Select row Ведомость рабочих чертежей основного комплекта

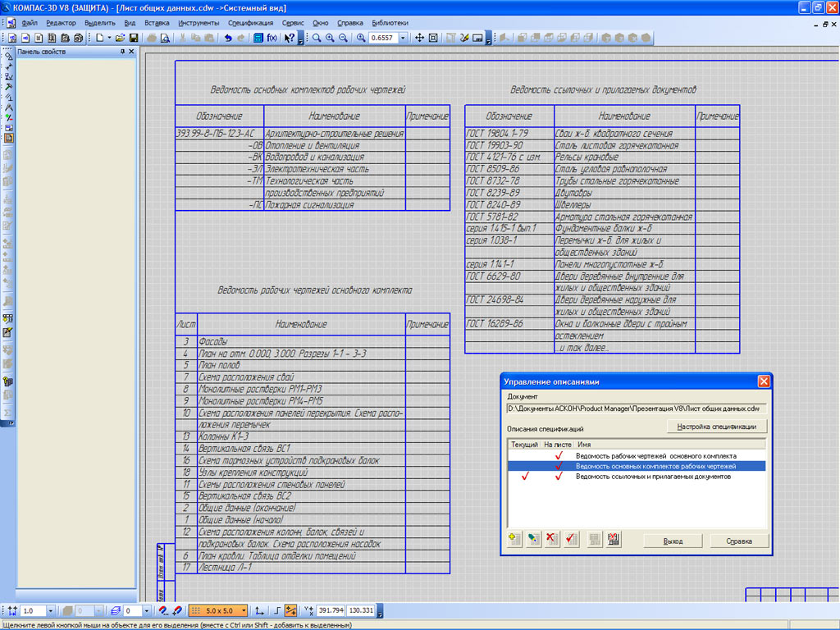tap(637, 455)
